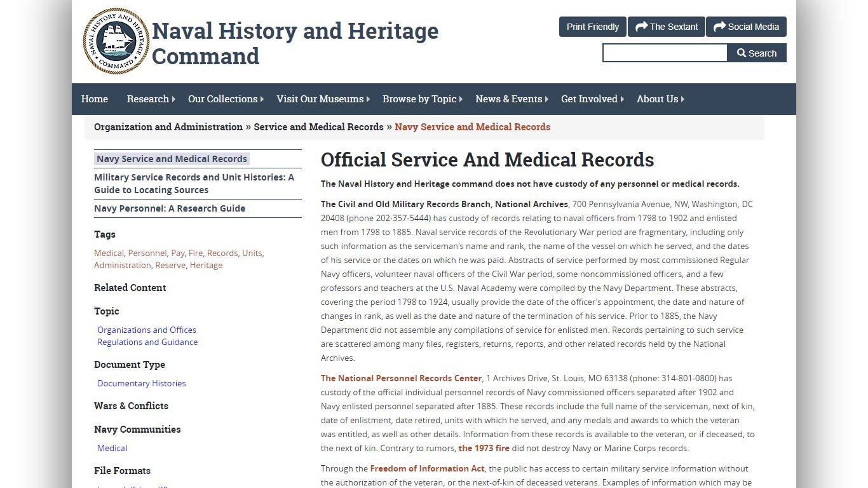Click the Naval History and Heritage Command seal logo
The width and height of the screenshot is (868, 488).
pos(116,41)
